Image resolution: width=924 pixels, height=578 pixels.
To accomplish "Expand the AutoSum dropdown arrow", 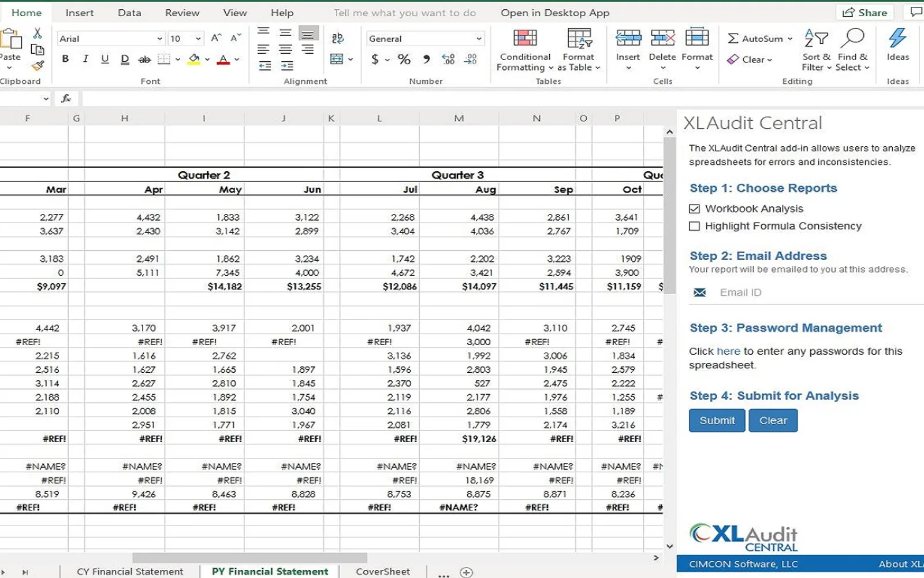I will coord(790,39).
